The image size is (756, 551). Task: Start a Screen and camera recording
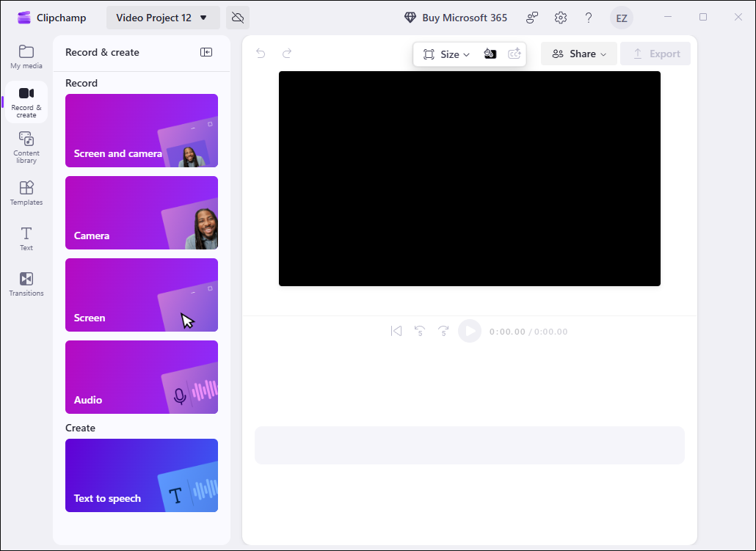pos(141,131)
